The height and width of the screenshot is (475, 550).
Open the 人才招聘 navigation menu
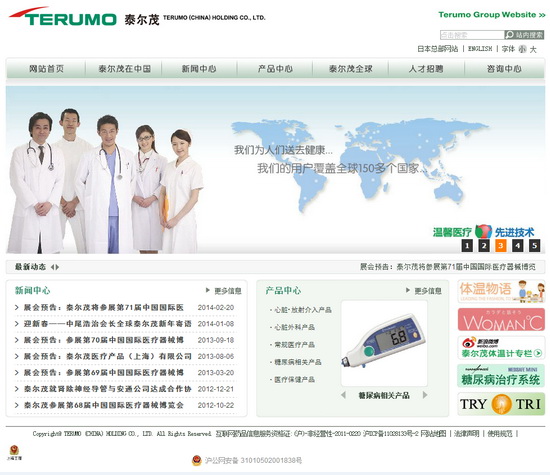tap(426, 69)
